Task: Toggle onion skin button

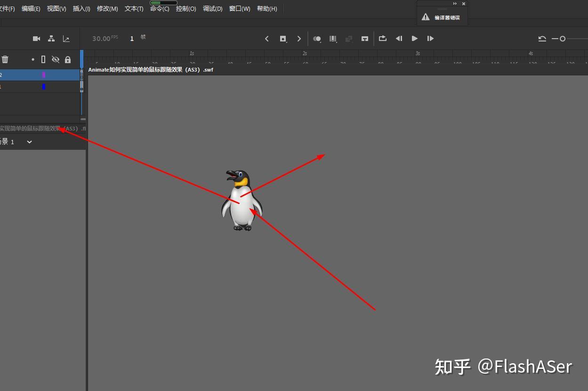Action: pos(317,39)
